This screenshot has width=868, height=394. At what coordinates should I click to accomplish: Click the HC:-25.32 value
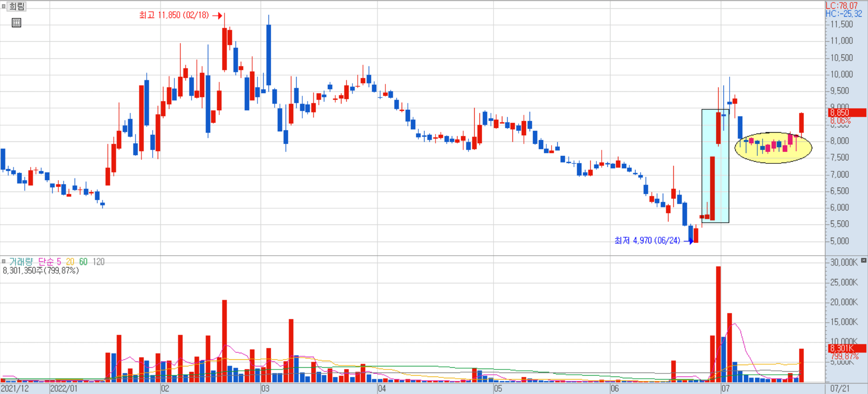click(844, 14)
